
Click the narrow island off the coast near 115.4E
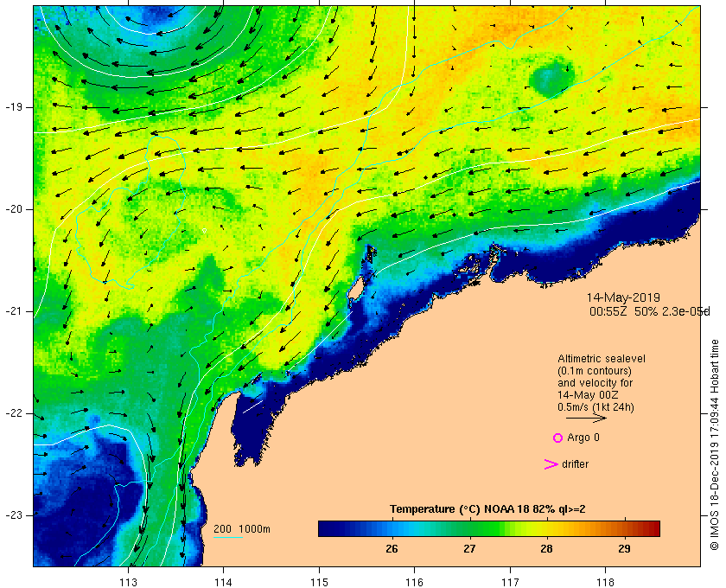point(355,288)
